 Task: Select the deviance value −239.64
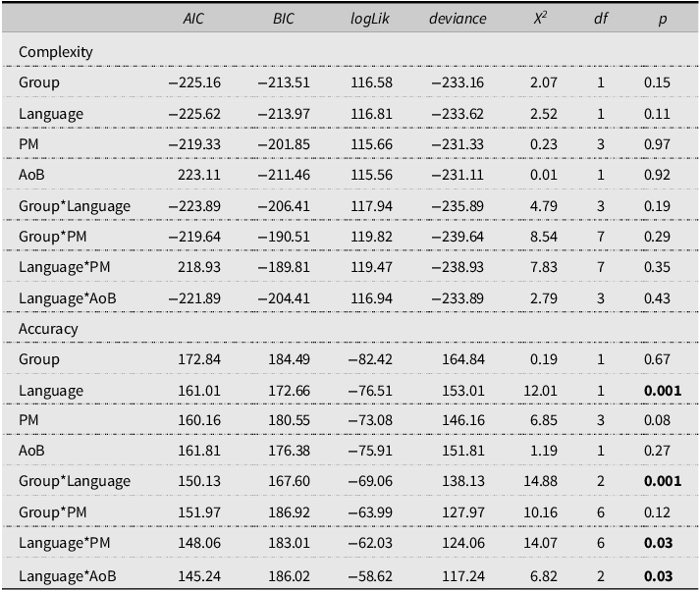(458, 237)
